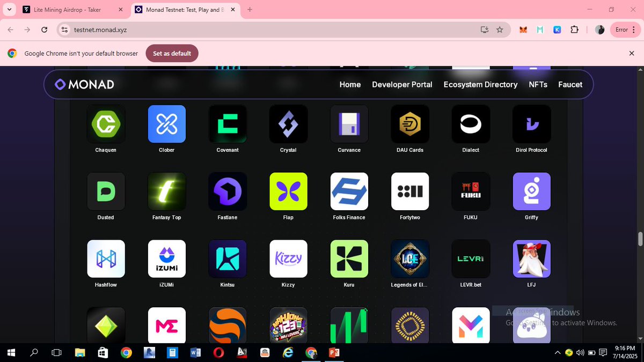This screenshot has height=362, width=644.
Task: Open the iZUMi app icon
Action: coord(167,258)
